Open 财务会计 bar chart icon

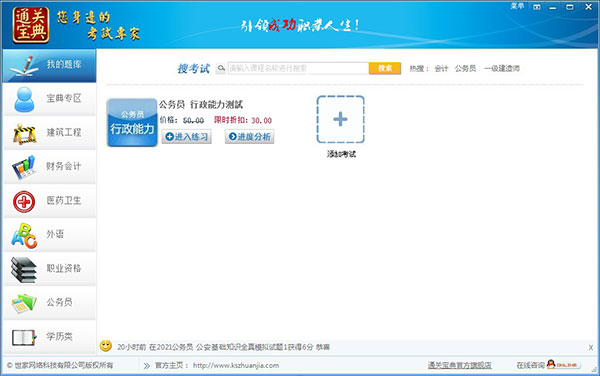pyautogui.click(x=24, y=167)
